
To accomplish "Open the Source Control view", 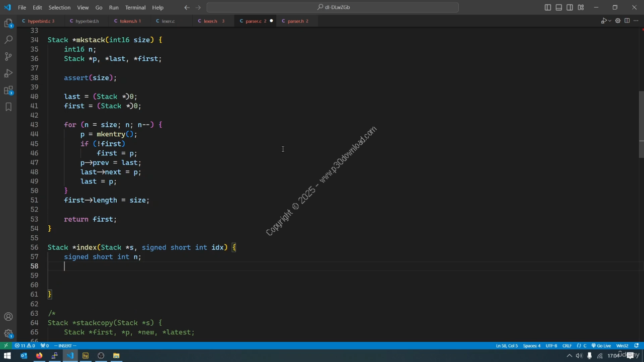I will [9, 56].
